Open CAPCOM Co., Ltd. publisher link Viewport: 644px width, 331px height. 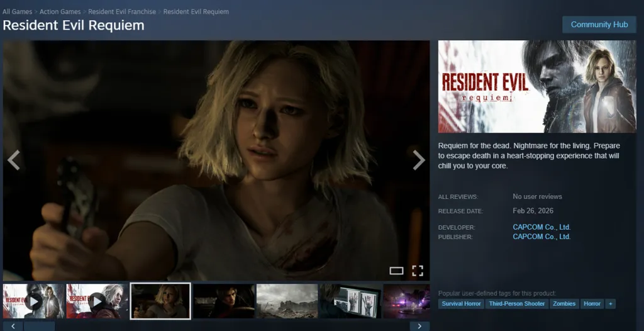(x=541, y=237)
